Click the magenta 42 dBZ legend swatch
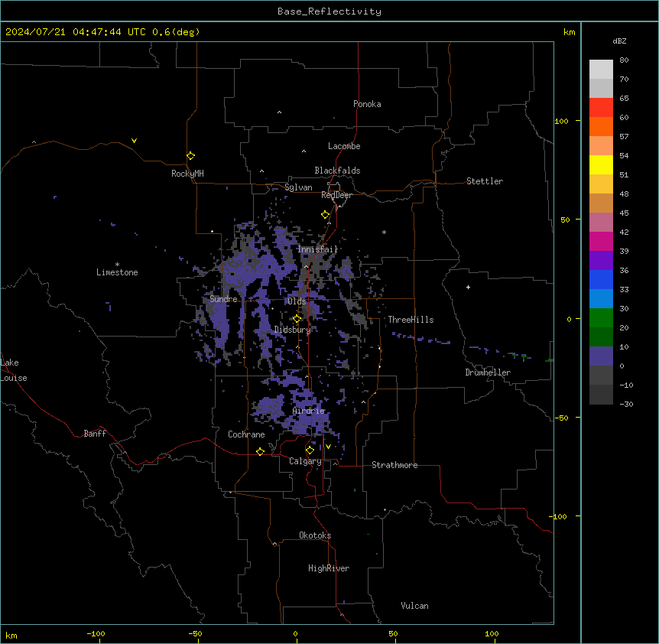The height and width of the screenshot is (644, 659). tap(601, 241)
